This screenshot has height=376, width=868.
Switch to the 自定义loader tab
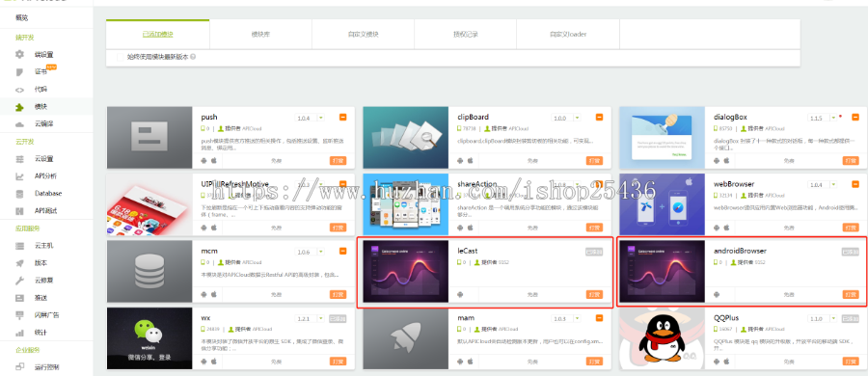coord(568,35)
